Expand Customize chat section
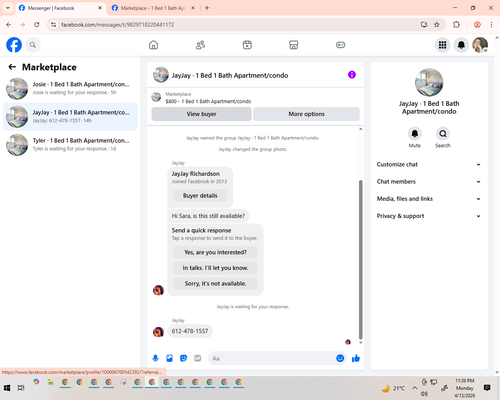 click(429, 164)
